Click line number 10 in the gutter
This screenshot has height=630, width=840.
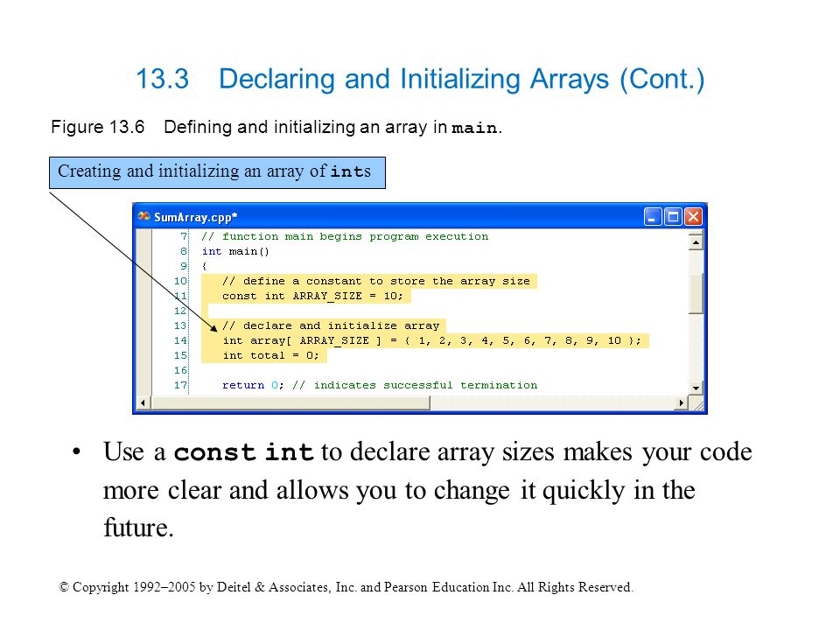[x=180, y=281]
